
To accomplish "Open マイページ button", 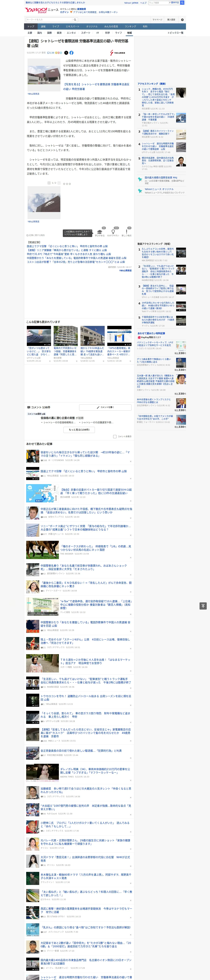I will (157, 19).
